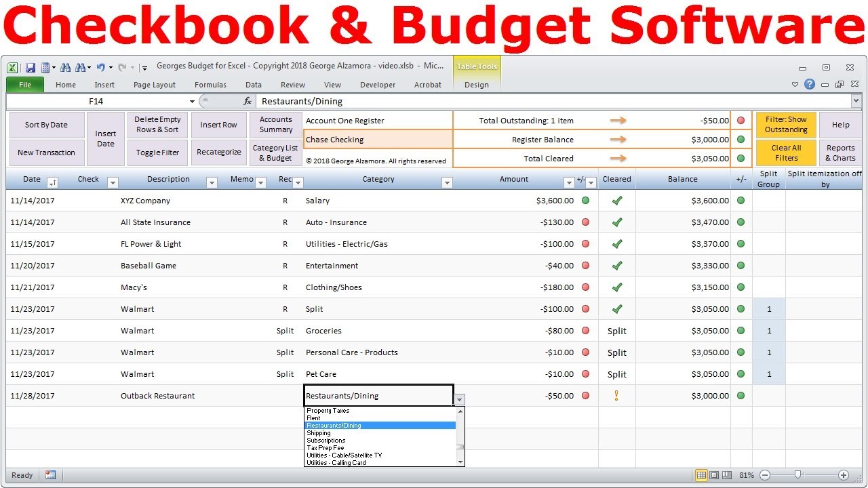This screenshot has width=868, height=488.
Task: Click the Redo arrow icon
Action: tap(122, 67)
